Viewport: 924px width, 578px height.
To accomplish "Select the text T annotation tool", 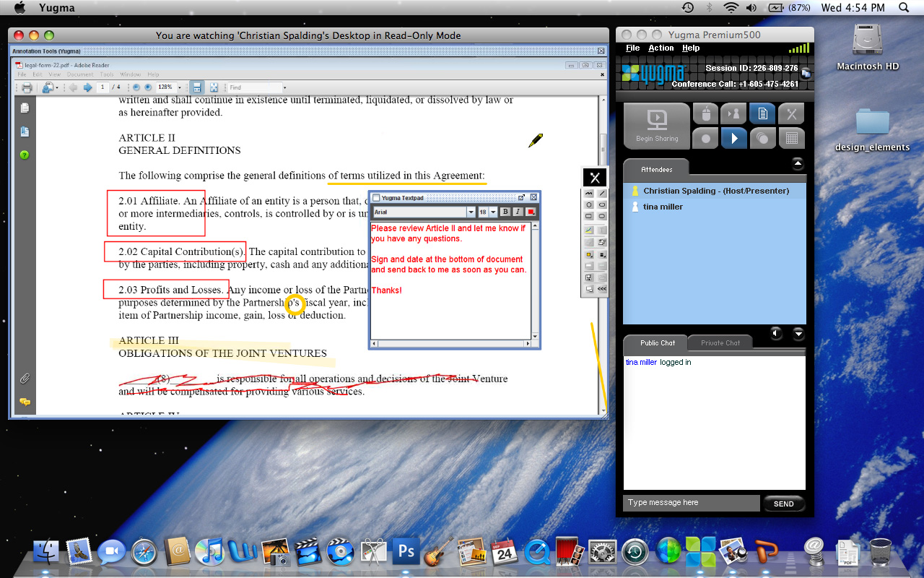I will (602, 230).
